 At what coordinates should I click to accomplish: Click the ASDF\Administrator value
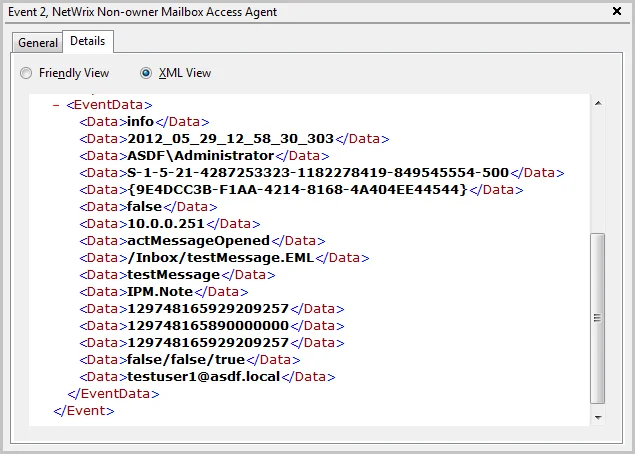(x=200, y=156)
